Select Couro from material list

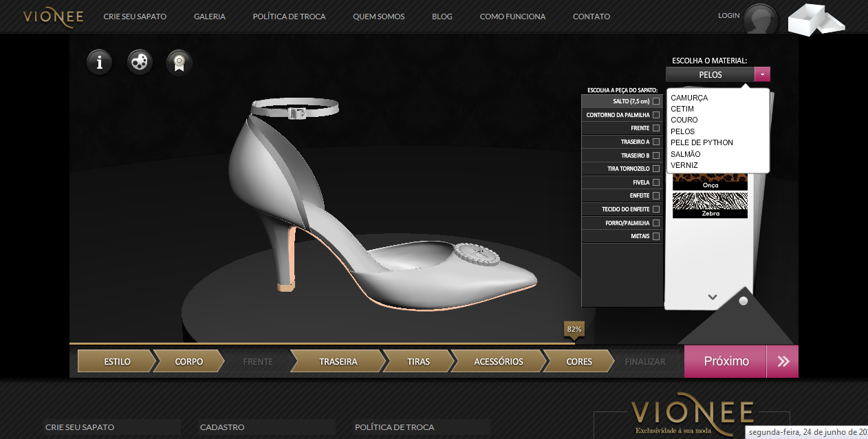coord(684,120)
